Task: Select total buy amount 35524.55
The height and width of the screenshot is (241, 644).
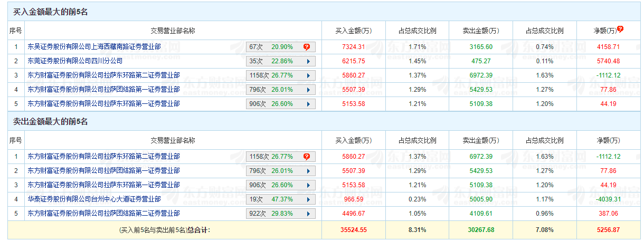Action: pyautogui.click(x=354, y=230)
